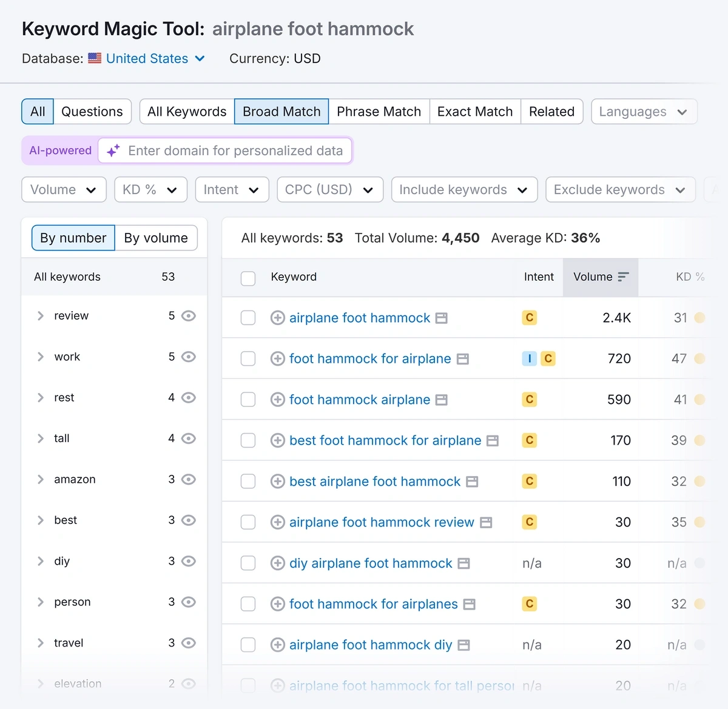Screen dimensions: 728x709
Task: Click SERP icon for 'airplane foot hammock review'
Action: [x=486, y=522]
